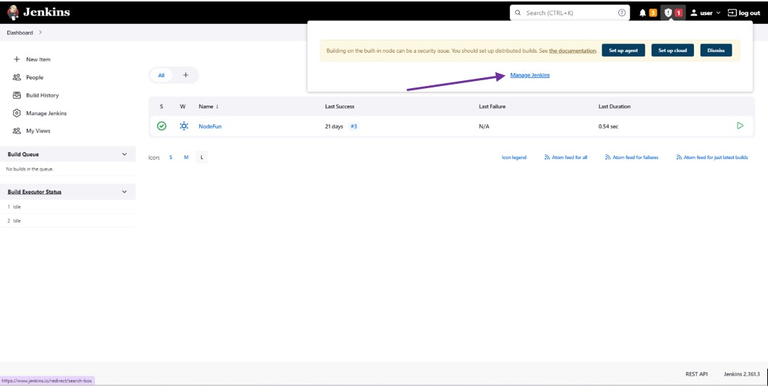
Task: Open the notifications bell icon
Action: (643, 13)
